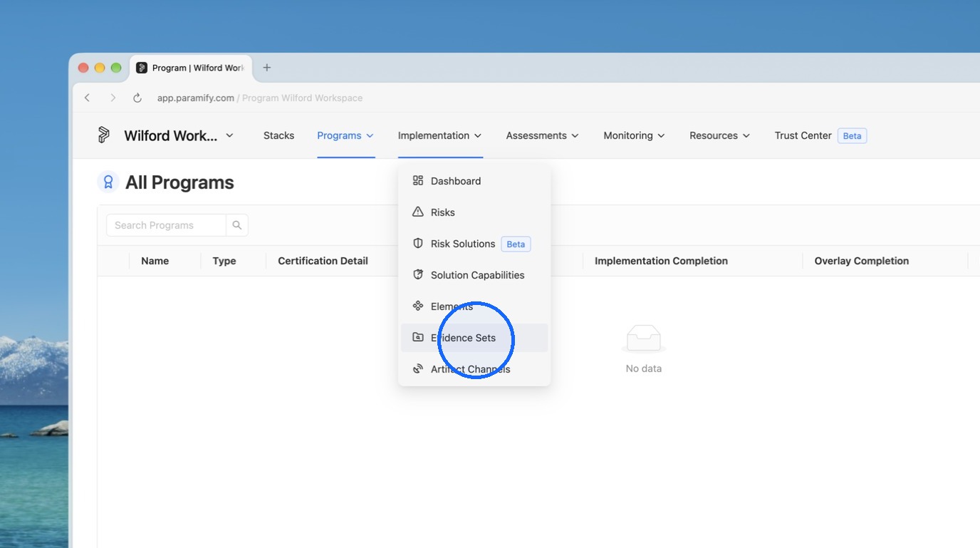Focus the Search Programs field
Screen dimensions: 980x548
[166, 225]
